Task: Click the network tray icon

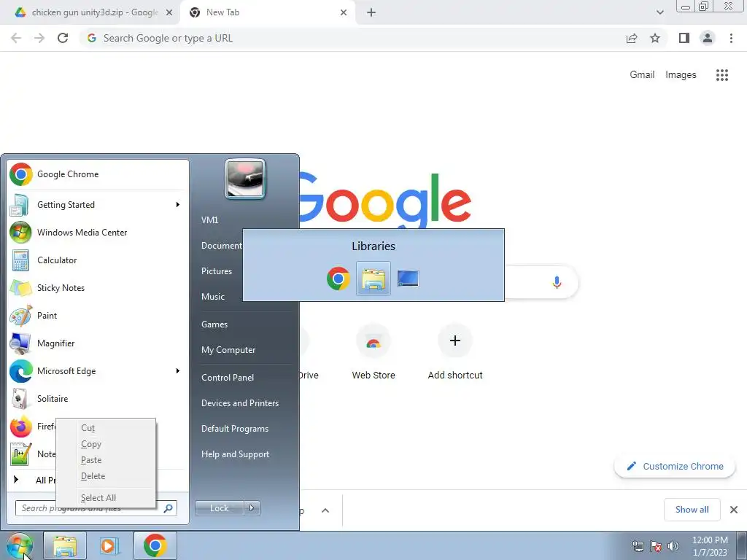Action: coord(638,546)
